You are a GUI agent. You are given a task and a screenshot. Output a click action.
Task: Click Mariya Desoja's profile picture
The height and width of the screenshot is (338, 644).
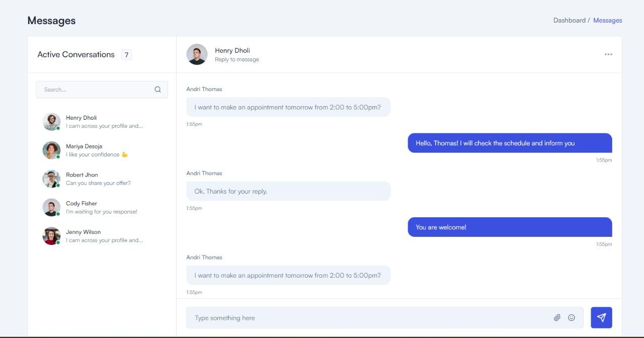(x=51, y=150)
